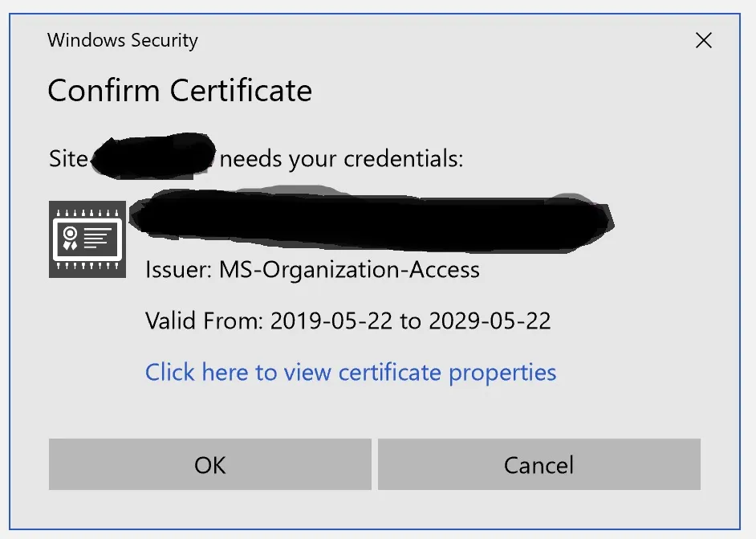
Task: Click the text lines inside certificate icon
Action: pos(98,238)
